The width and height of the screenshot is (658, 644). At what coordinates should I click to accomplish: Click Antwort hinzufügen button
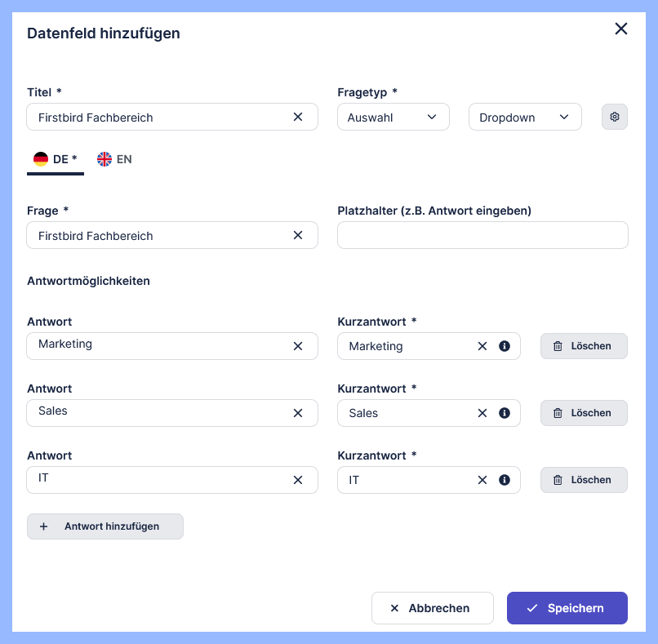(105, 526)
